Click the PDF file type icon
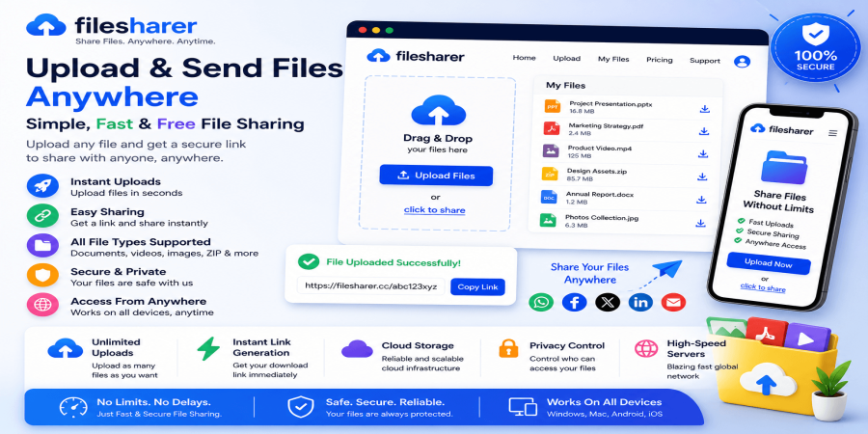 pos(552,128)
